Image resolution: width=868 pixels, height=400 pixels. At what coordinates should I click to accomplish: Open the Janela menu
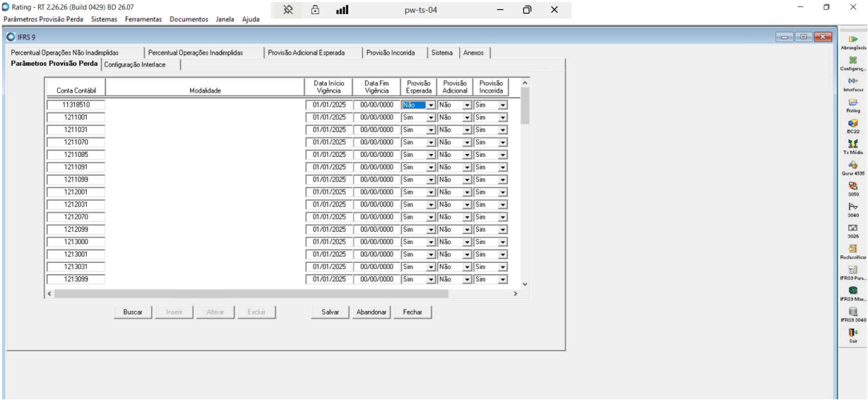point(225,19)
